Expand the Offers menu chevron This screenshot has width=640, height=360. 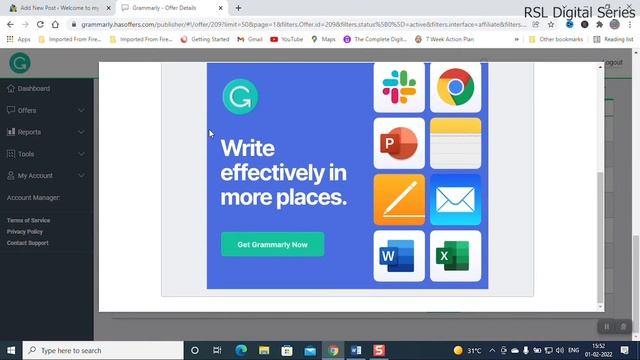(81, 110)
